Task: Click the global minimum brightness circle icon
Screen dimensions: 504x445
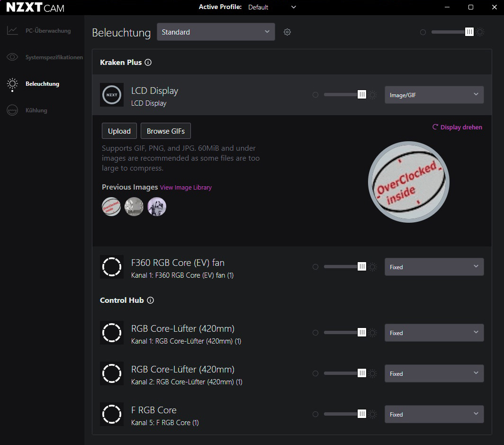Action: point(423,32)
